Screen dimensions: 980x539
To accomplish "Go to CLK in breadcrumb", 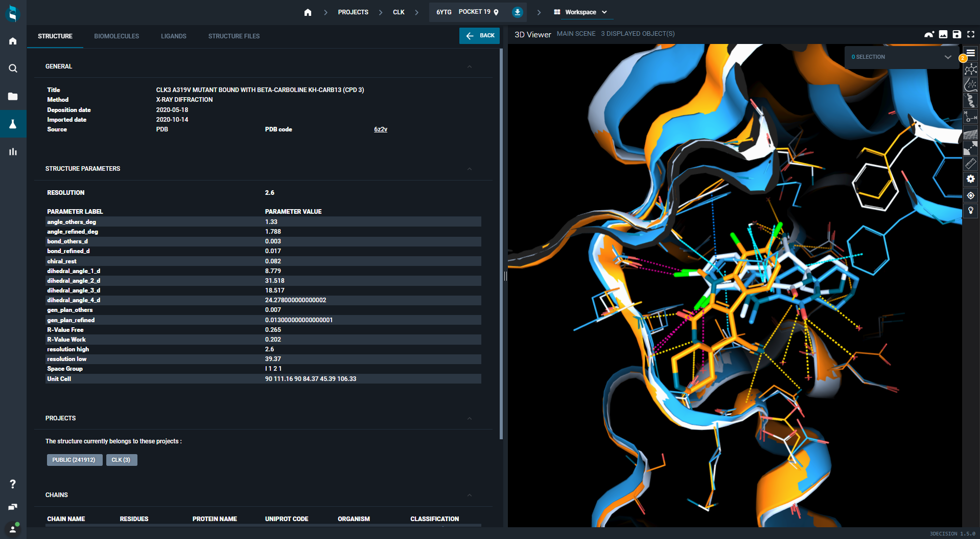I will 399,12.
